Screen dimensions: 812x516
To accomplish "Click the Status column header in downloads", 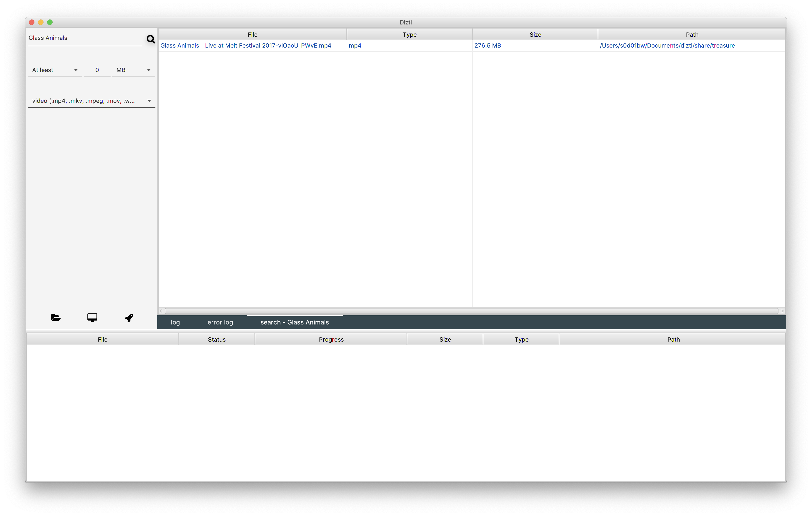I will coord(217,339).
